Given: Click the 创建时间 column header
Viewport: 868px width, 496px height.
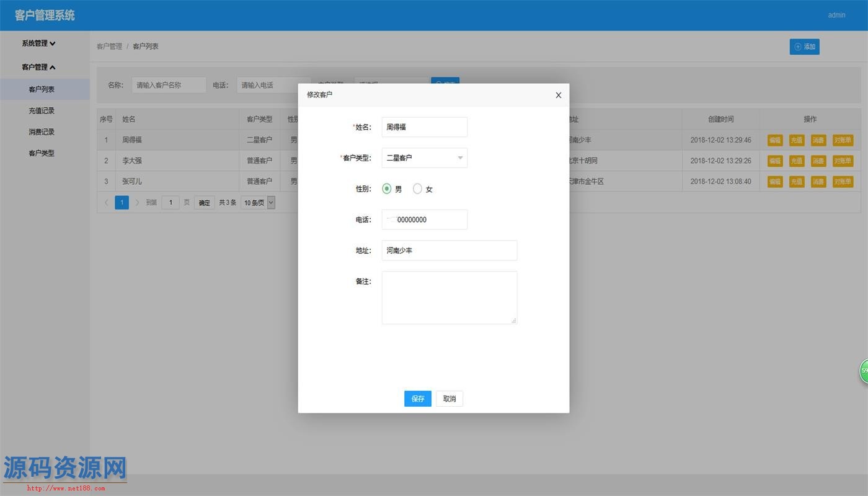Looking at the screenshot, I should (720, 119).
